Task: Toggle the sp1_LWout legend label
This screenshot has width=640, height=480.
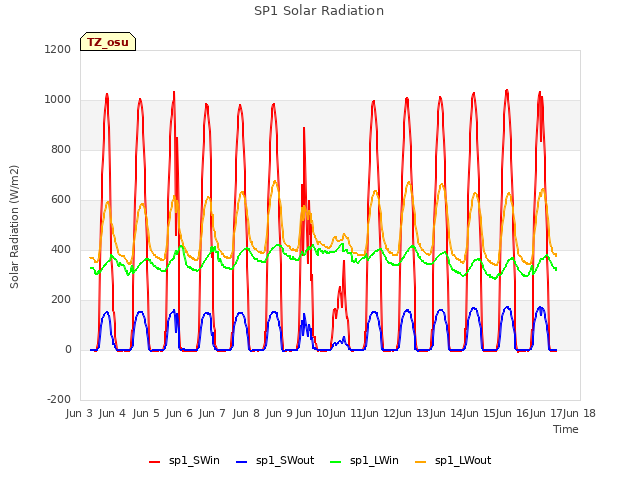Action: pyautogui.click(x=463, y=461)
